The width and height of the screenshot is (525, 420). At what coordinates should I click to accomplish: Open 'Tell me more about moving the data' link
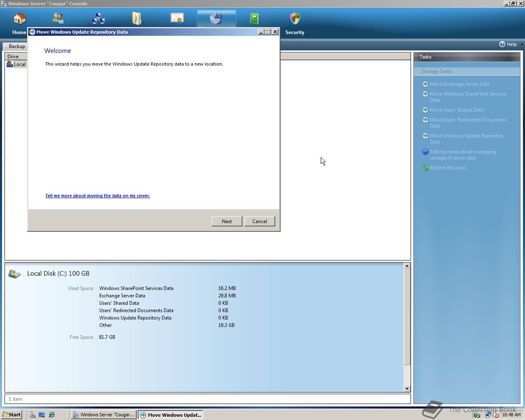[98, 196]
